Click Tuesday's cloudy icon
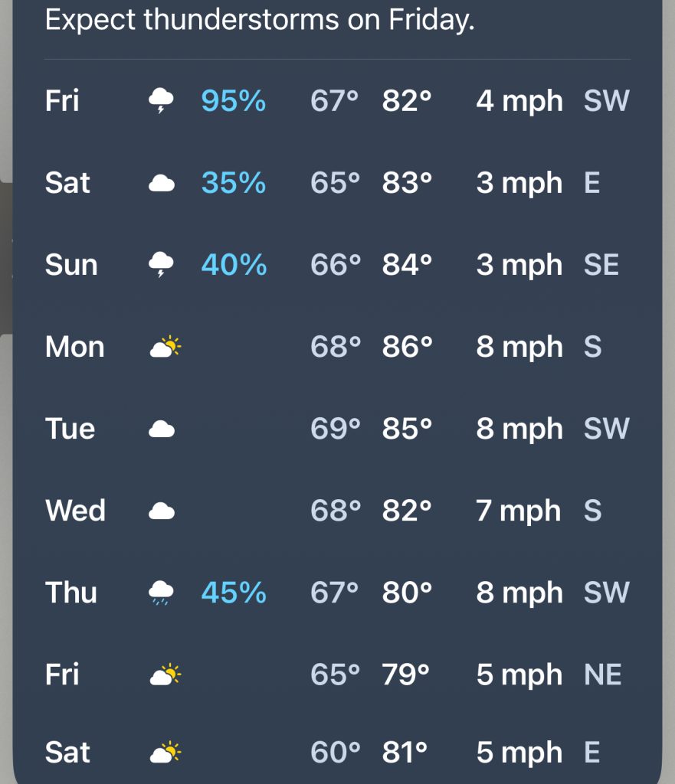Screen dimensions: 675x784 161,430
